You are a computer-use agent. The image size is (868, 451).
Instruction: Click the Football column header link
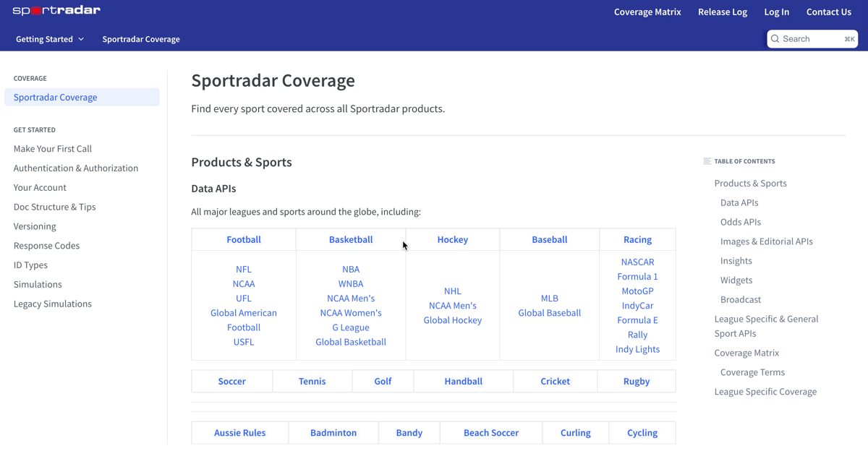point(244,239)
